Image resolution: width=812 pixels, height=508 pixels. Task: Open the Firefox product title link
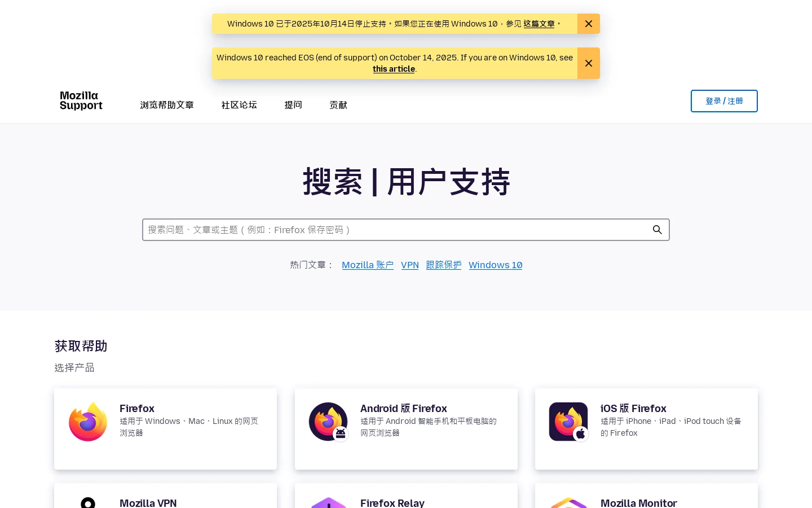(x=137, y=408)
